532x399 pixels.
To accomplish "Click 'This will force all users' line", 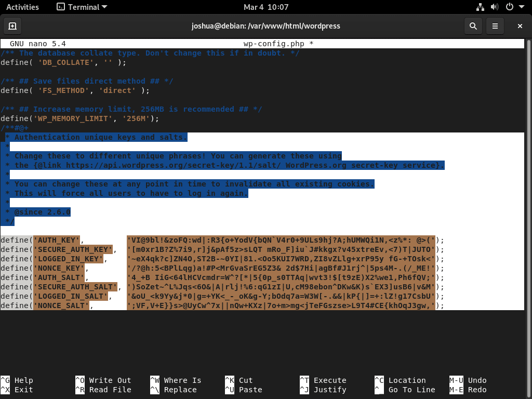I will [x=127, y=193].
